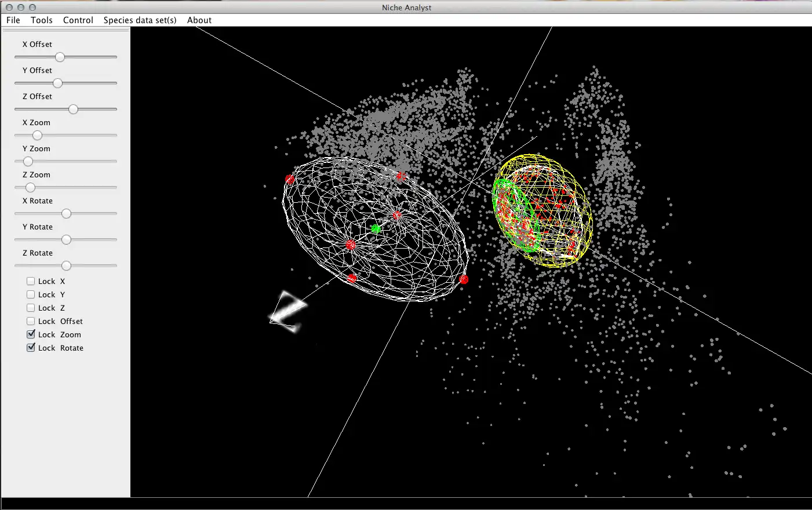812x510 pixels.
Task: Click the Y Zoom slider handle
Action: [28, 161]
